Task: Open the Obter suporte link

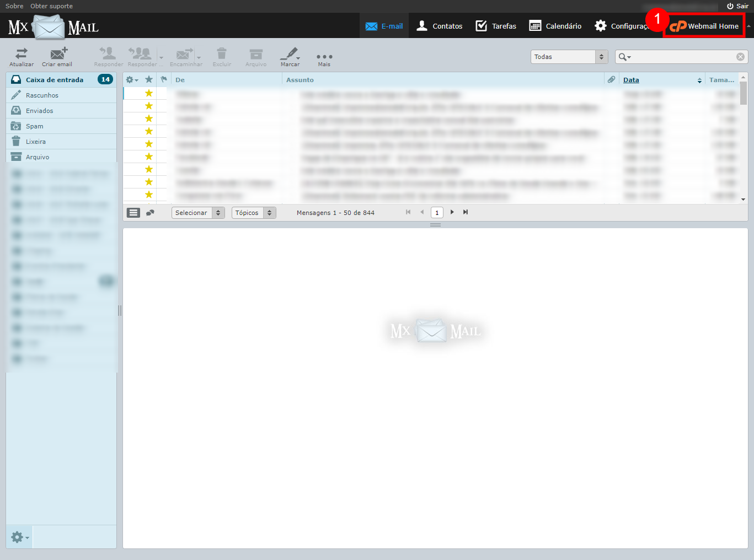Action: click(51, 6)
